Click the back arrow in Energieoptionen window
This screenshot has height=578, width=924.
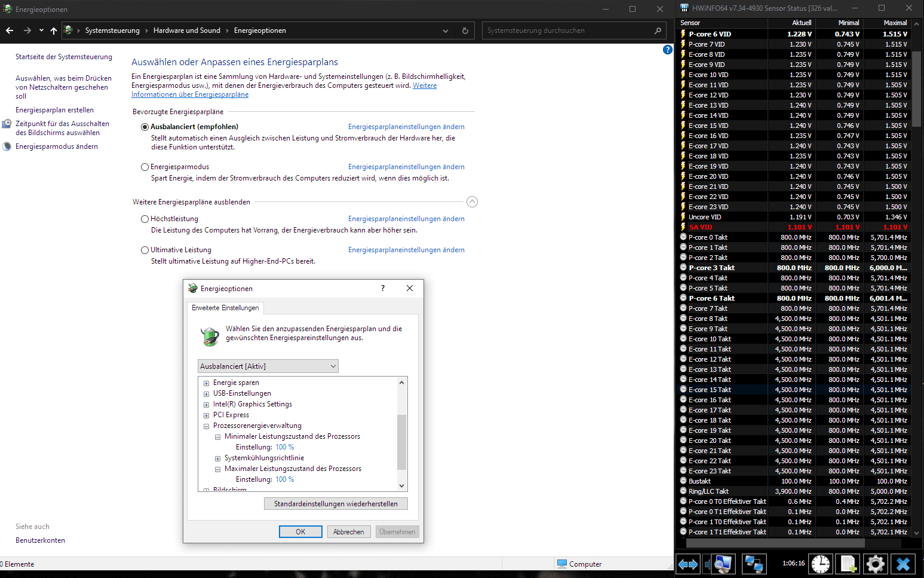pos(10,30)
